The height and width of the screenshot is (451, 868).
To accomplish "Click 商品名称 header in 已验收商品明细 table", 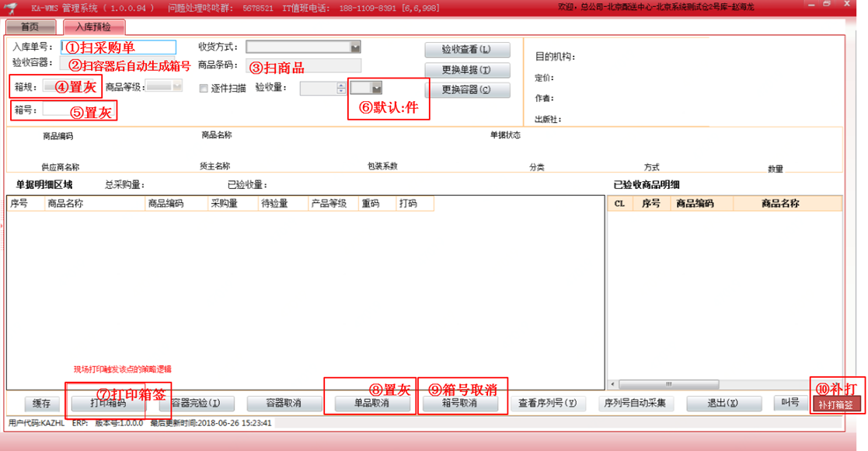I will [788, 203].
